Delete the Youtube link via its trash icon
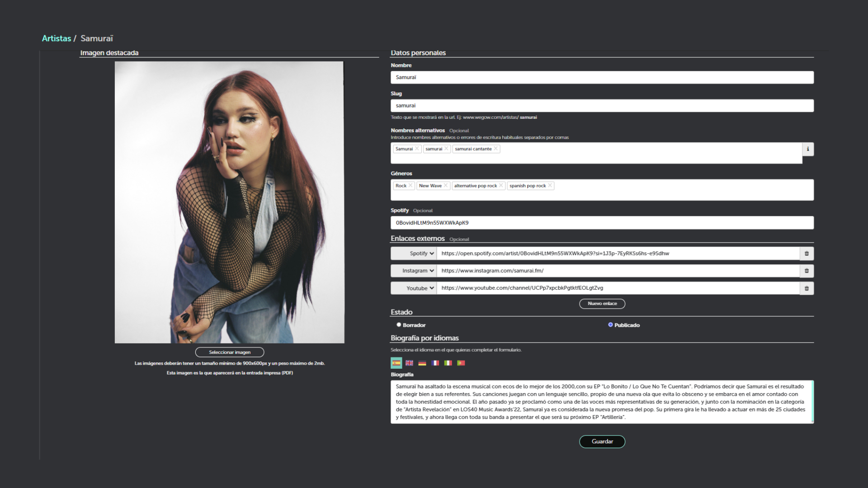The width and height of the screenshot is (868, 488). (x=807, y=288)
